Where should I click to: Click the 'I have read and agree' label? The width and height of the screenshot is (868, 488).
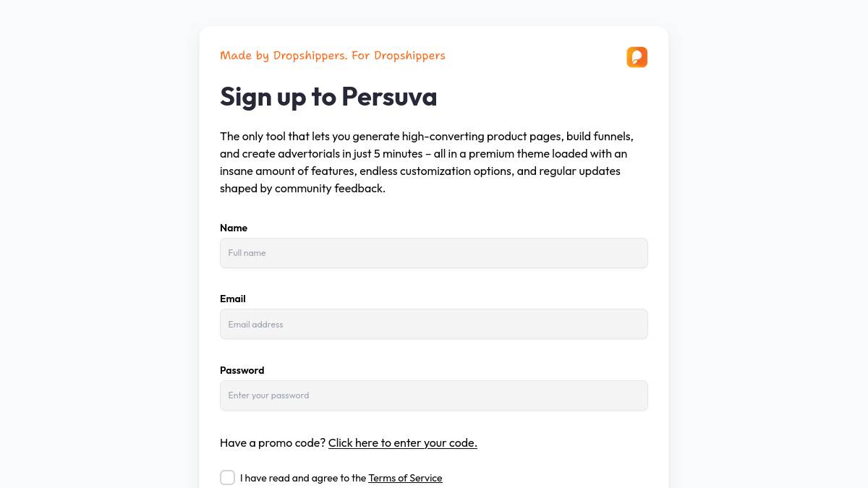point(303,478)
